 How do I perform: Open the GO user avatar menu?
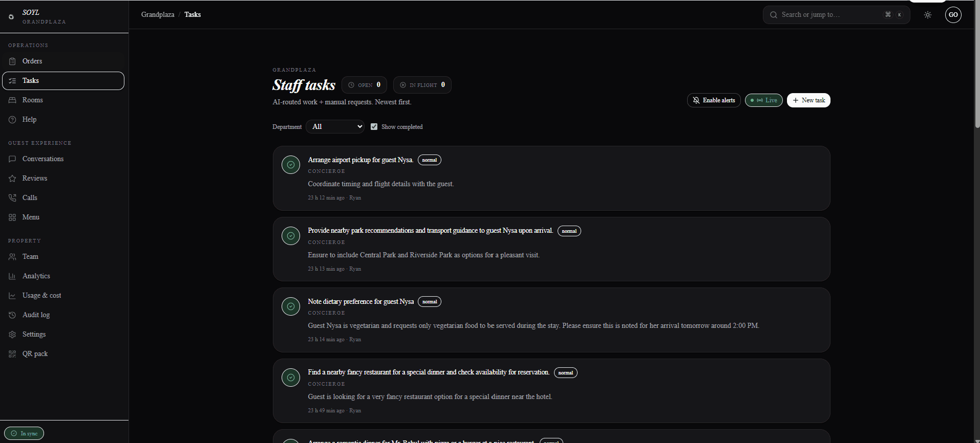(953, 15)
